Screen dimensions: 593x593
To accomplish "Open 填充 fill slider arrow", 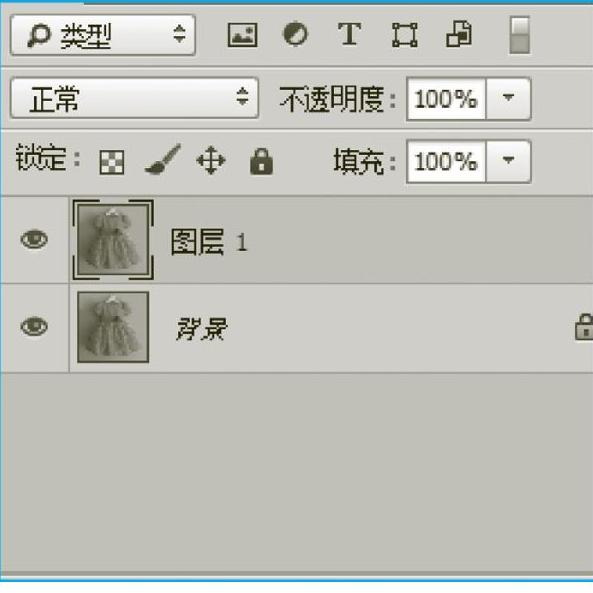I will pos(508,161).
